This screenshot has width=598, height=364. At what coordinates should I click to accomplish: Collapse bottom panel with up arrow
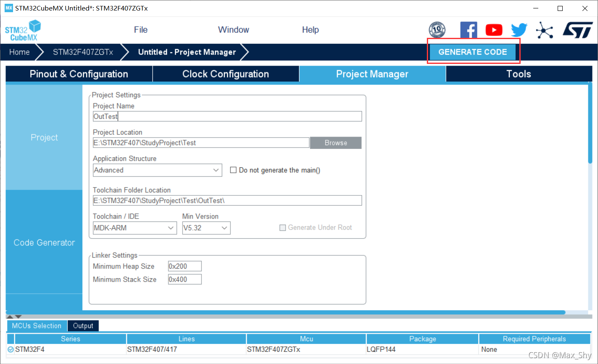(x=10, y=317)
